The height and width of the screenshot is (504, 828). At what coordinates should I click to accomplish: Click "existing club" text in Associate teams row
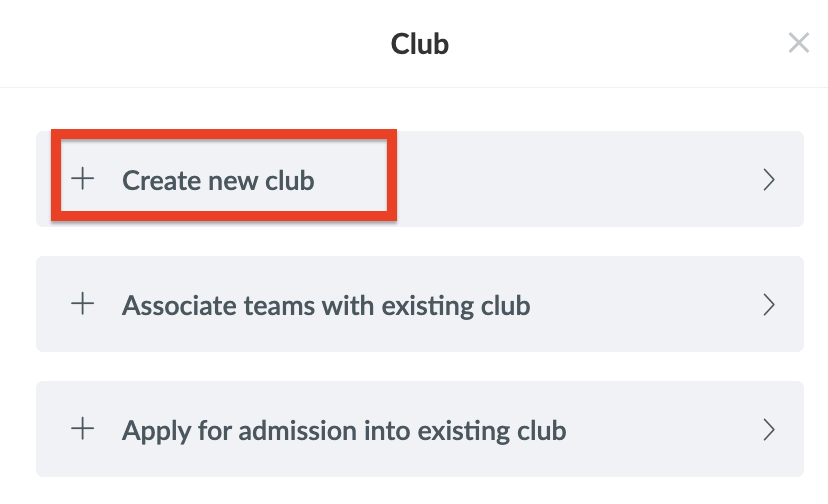[456, 306]
